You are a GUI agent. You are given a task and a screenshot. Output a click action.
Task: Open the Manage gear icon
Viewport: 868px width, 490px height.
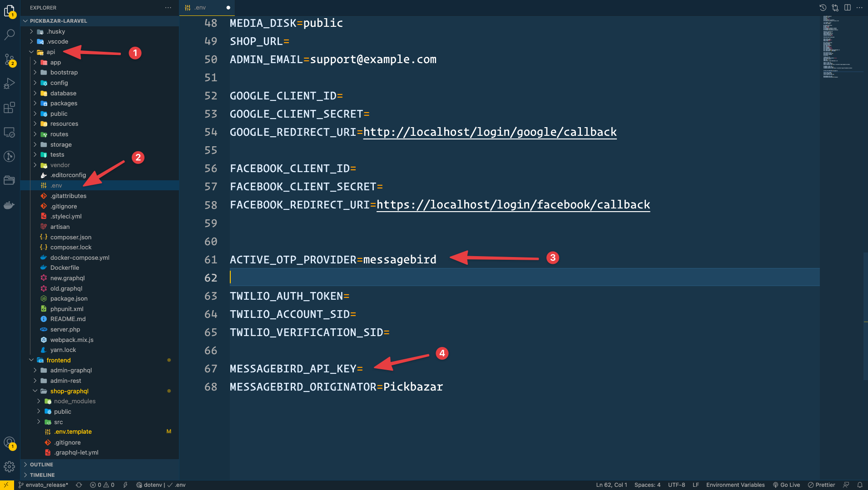(10, 466)
